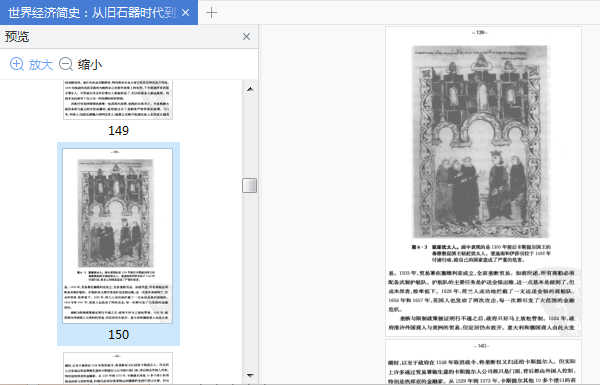This screenshot has width=600, height=385.
Task: Click the zoom-out magnifier icon
Action: [x=66, y=64]
